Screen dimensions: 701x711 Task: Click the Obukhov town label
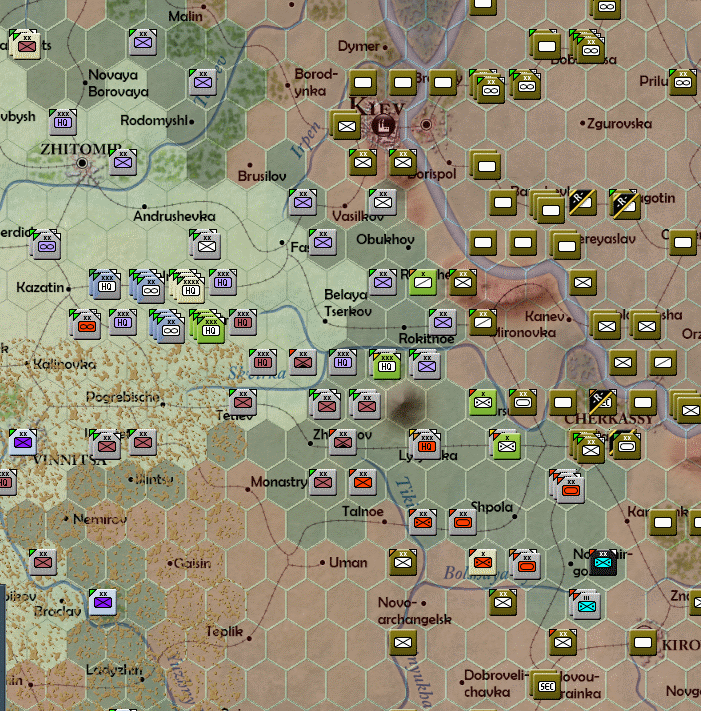[385, 239]
